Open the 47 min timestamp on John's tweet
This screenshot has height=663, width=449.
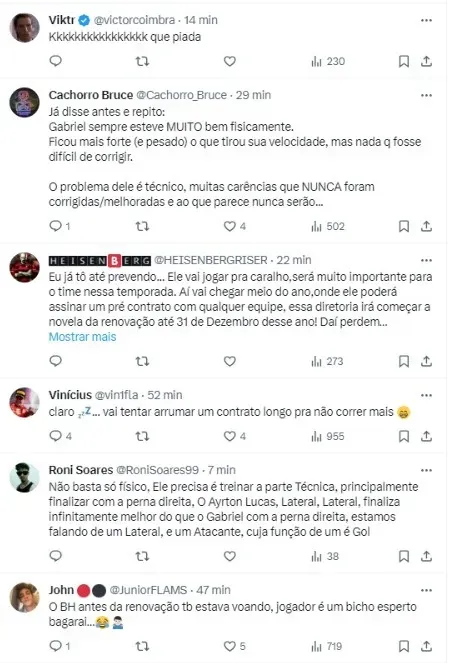[x=214, y=590]
